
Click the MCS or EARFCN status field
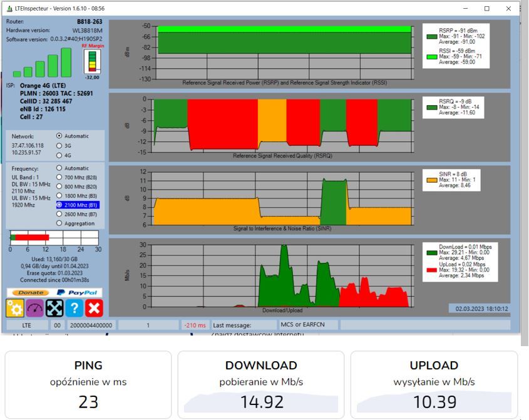coord(308,324)
